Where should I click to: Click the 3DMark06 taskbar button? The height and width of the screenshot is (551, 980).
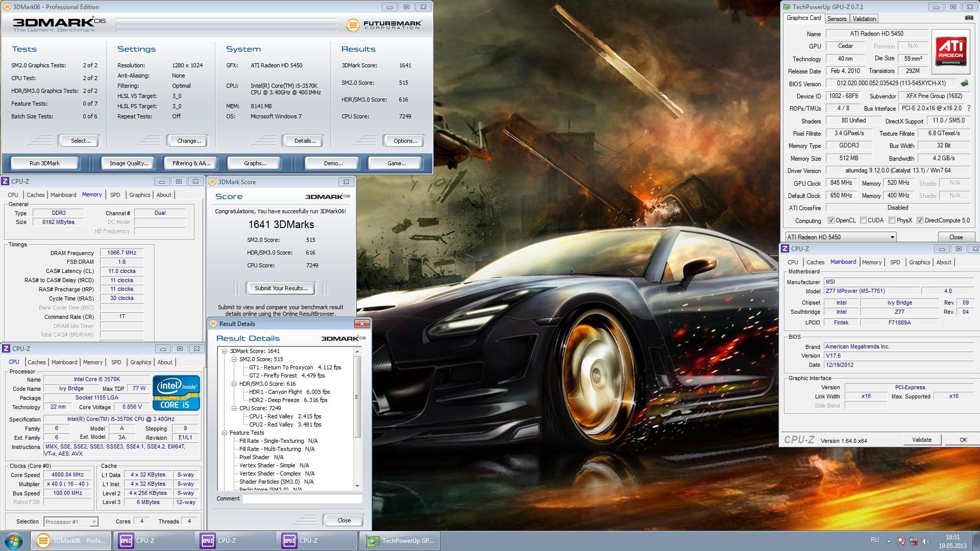tap(71, 541)
